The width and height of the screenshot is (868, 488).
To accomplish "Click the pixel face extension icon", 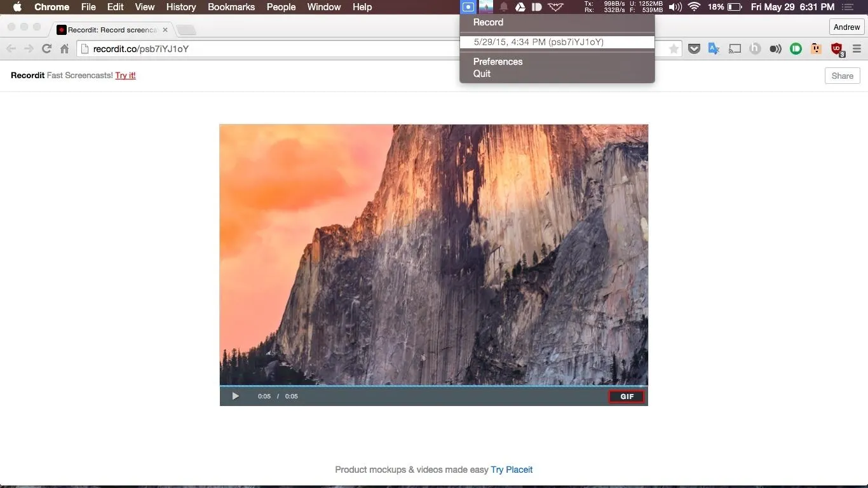I will (x=816, y=49).
